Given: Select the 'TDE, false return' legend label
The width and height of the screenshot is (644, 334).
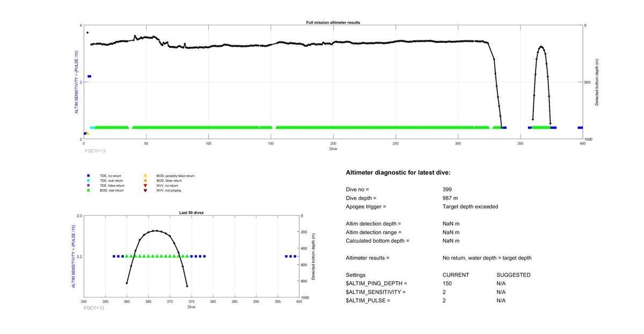Looking at the screenshot, I should [112, 185].
